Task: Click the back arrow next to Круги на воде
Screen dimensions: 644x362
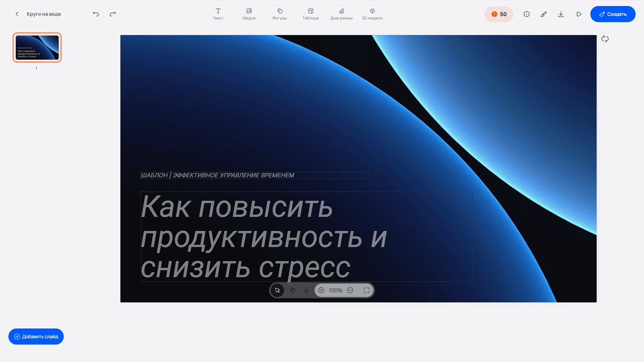Action: pyautogui.click(x=17, y=14)
